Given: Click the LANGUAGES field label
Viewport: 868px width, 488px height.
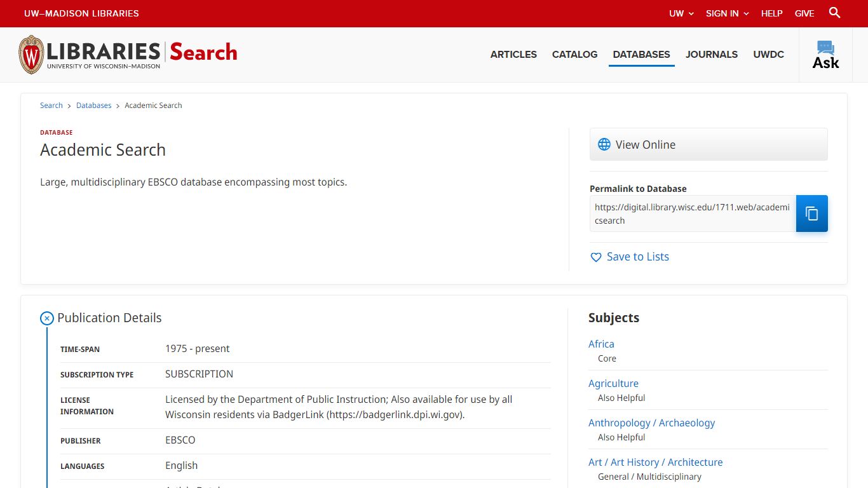Looking at the screenshot, I should point(83,466).
